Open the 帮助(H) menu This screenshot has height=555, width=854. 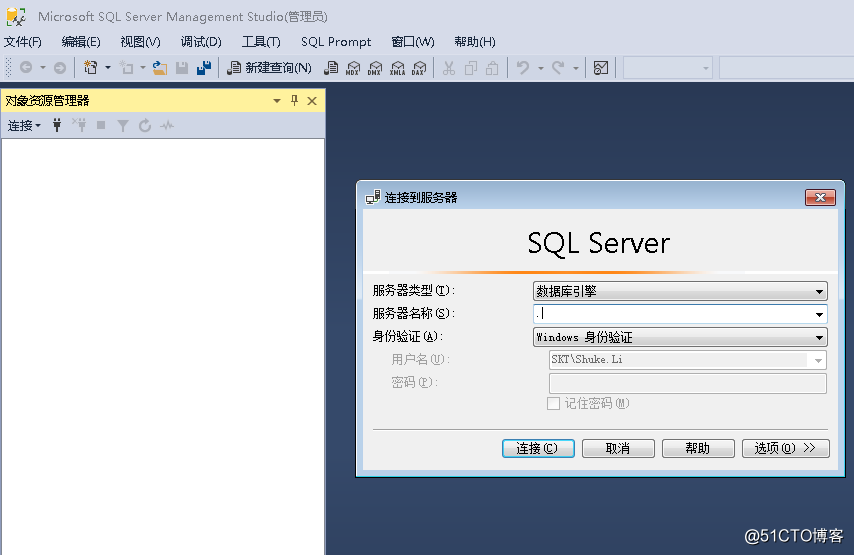click(x=475, y=42)
